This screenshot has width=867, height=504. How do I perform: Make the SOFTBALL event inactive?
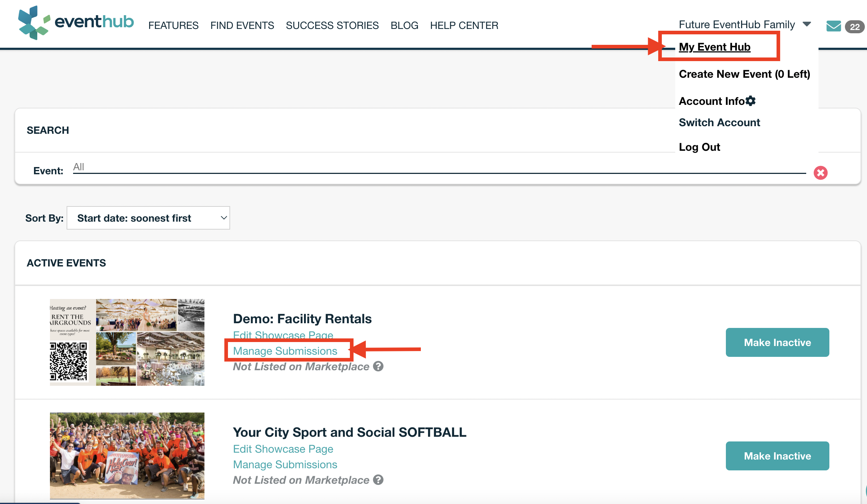click(777, 456)
